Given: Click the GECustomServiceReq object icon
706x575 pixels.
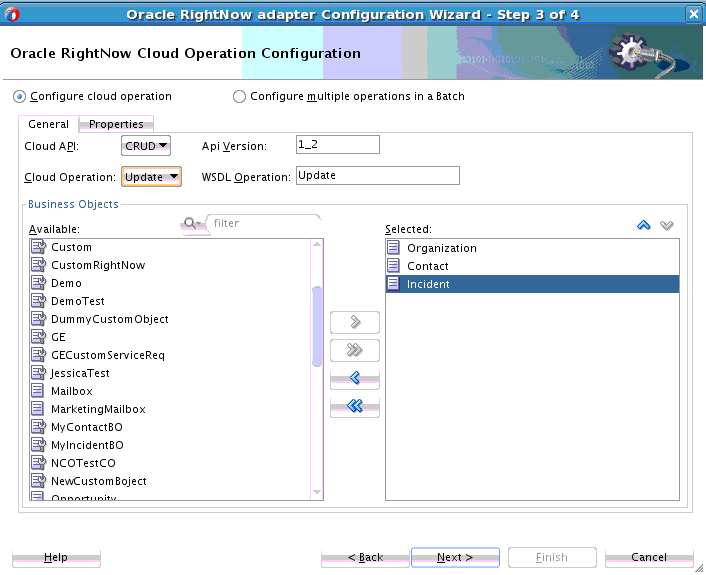Looking at the screenshot, I should [38, 355].
